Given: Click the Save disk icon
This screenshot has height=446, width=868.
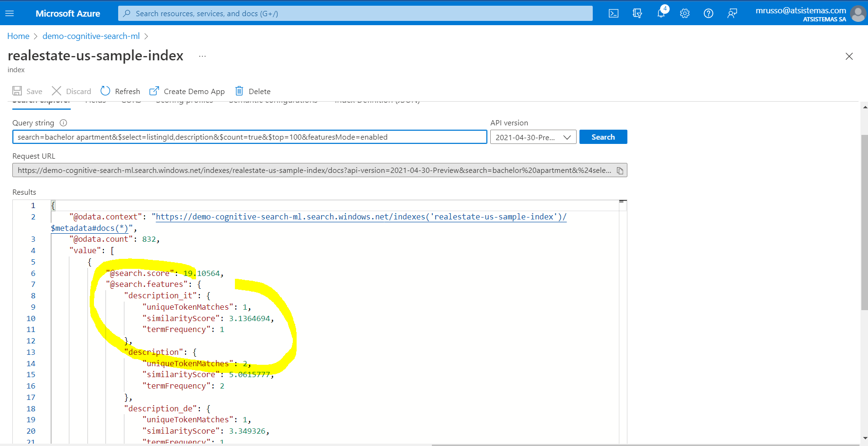Looking at the screenshot, I should pos(17,91).
